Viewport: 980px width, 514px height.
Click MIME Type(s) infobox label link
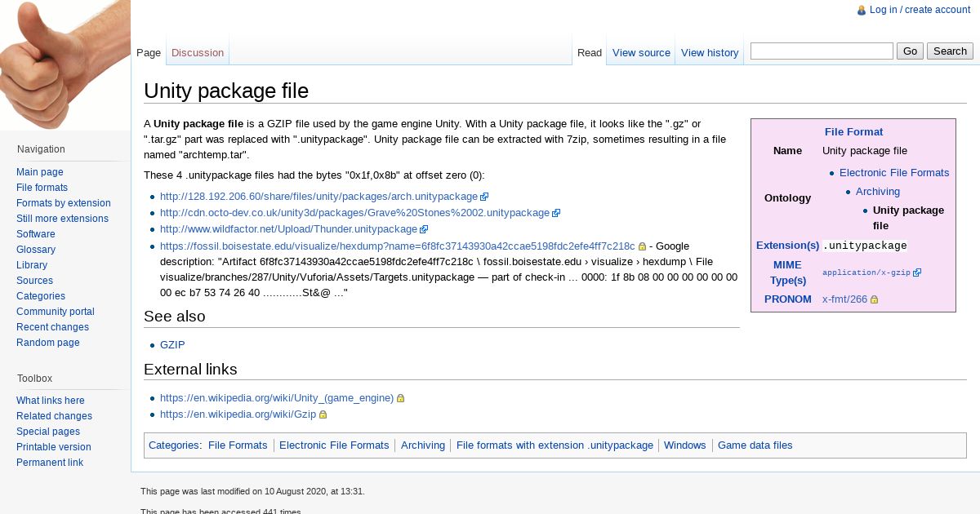point(787,273)
